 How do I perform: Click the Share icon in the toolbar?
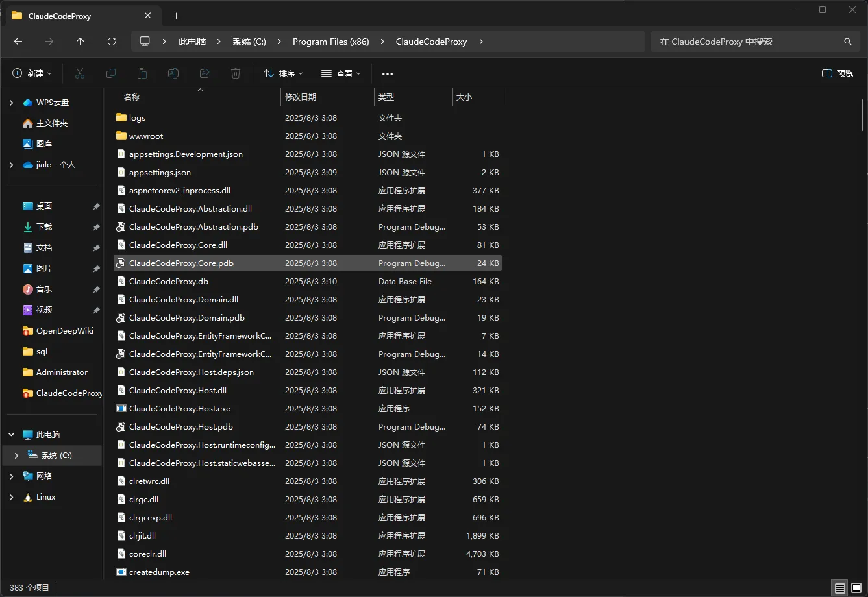205,73
